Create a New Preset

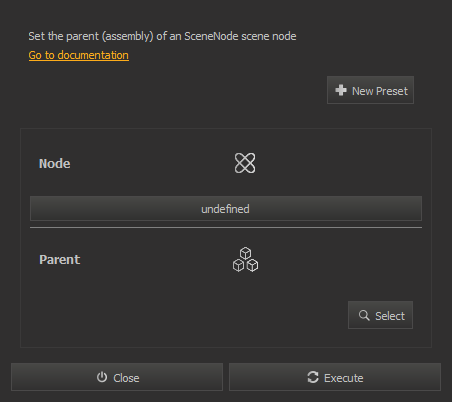(x=370, y=90)
